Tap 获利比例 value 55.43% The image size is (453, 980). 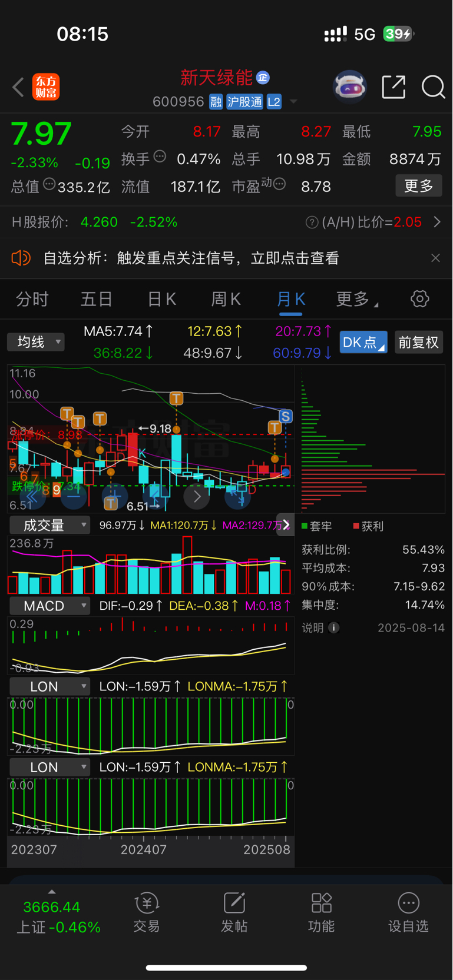(424, 550)
